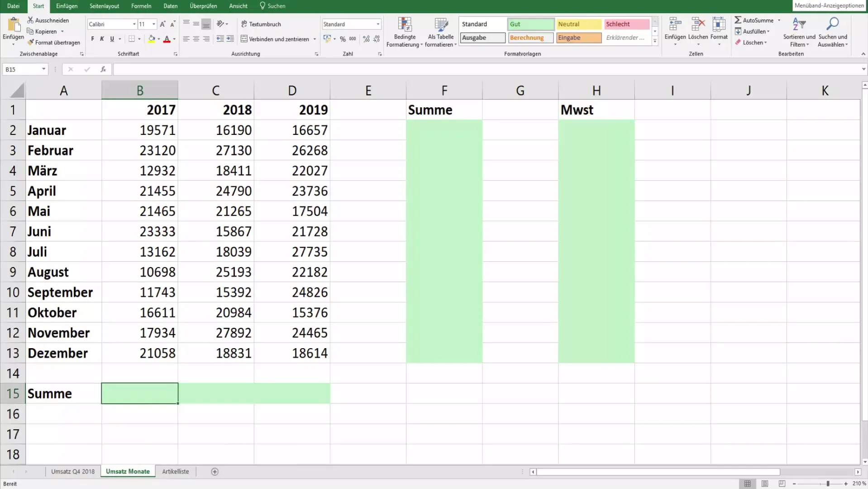Apply accounting currency format
The height and width of the screenshot is (489, 868).
click(327, 39)
